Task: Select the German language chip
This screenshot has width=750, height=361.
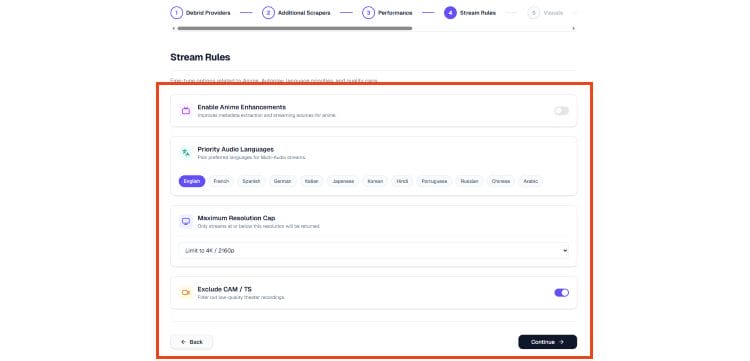Action: click(x=282, y=181)
